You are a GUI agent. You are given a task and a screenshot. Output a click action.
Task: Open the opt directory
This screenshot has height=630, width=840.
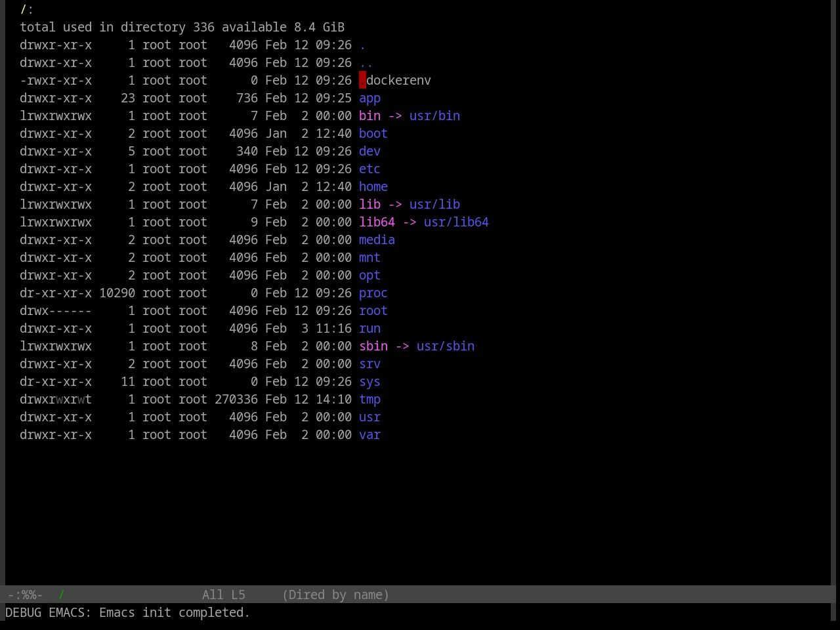tap(369, 275)
